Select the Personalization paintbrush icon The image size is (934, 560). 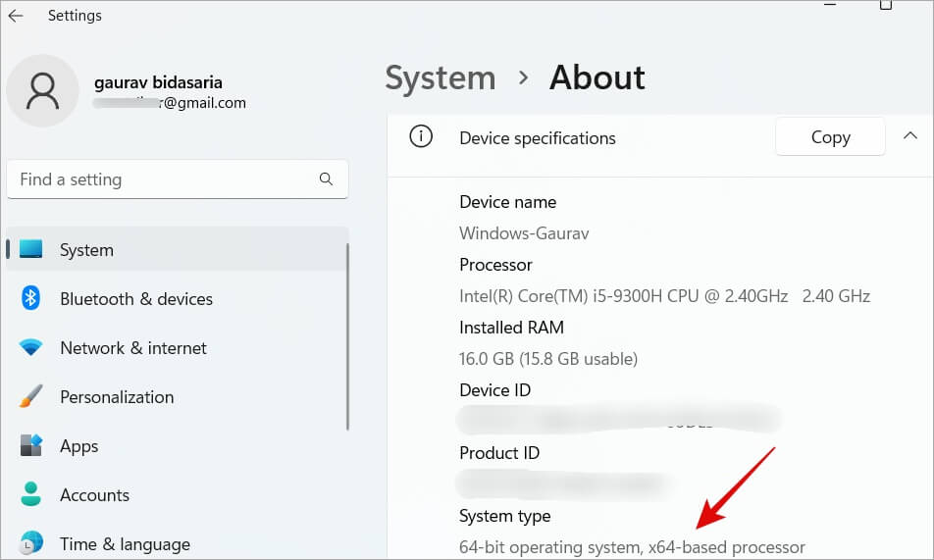[x=30, y=396]
